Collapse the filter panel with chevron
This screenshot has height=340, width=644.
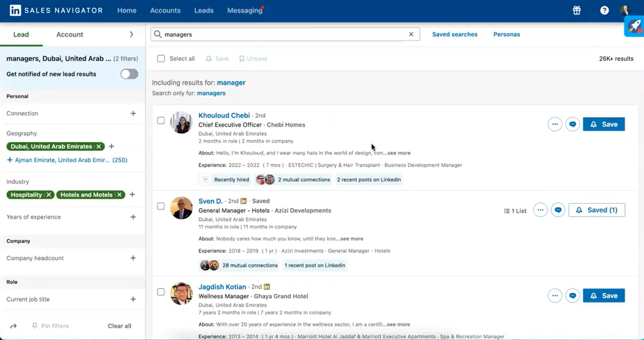[x=131, y=34]
